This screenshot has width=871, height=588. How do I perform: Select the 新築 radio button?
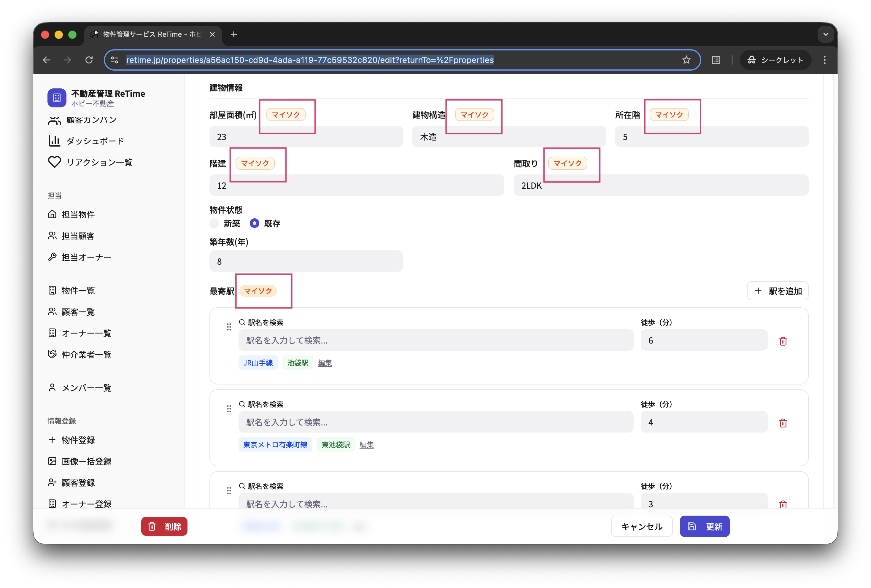214,223
